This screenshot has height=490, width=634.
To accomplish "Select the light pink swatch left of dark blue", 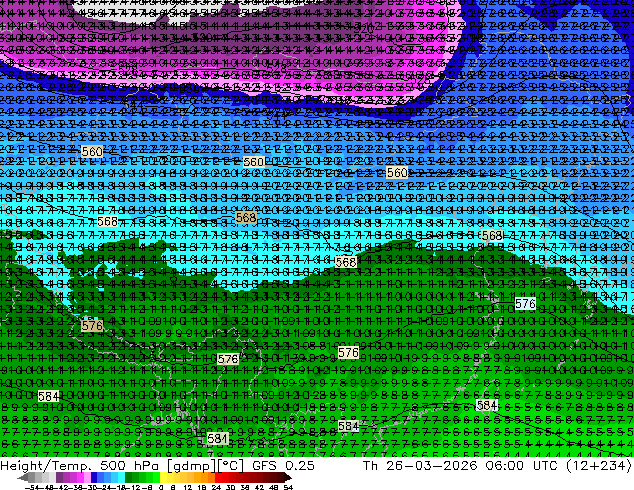I will click(x=87, y=477).
